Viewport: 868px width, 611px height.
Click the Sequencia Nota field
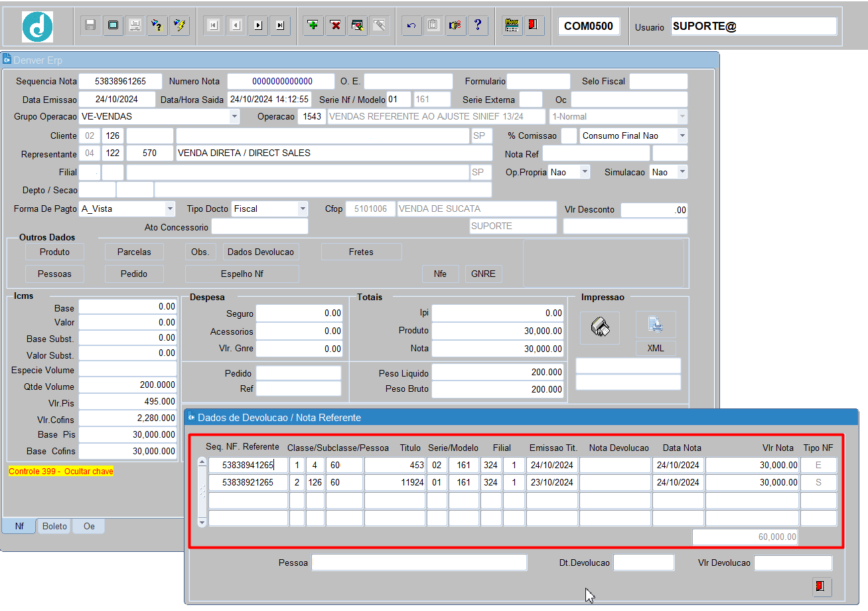point(120,82)
